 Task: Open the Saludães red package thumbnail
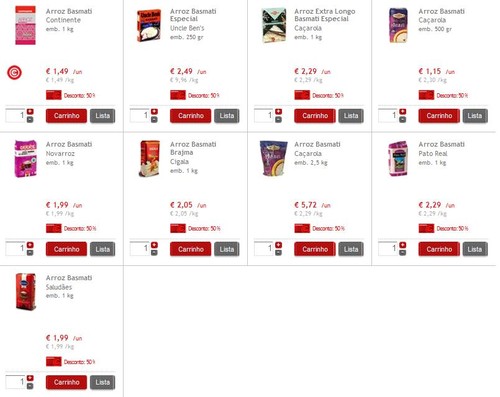tap(26, 291)
